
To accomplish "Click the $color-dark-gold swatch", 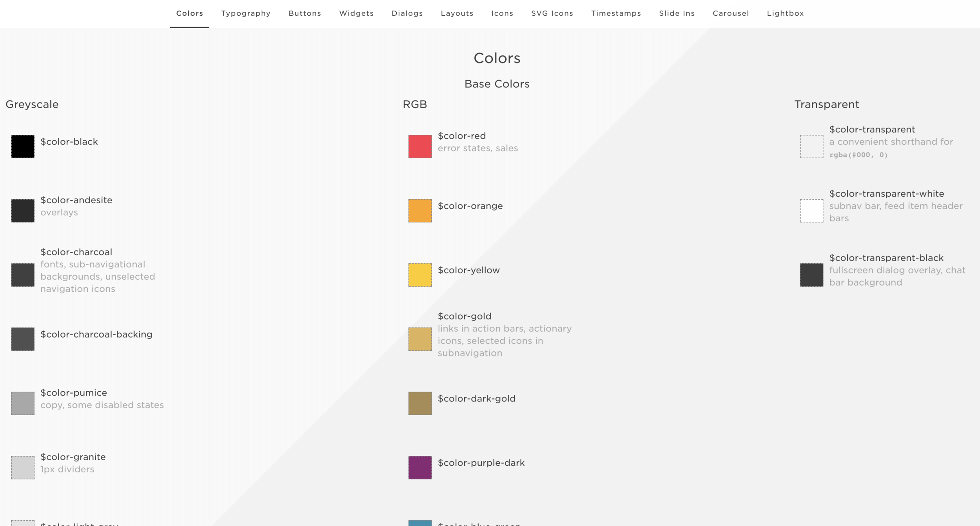I will tap(420, 403).
